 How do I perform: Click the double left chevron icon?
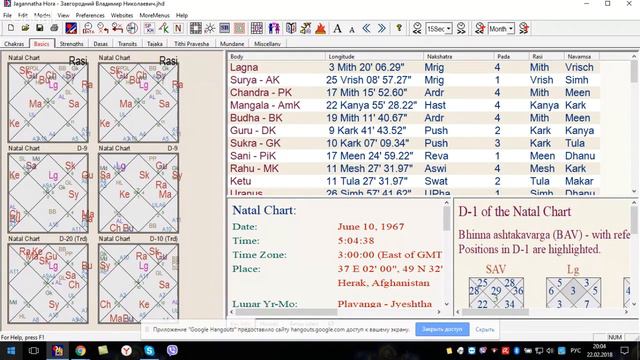point(367,28)
